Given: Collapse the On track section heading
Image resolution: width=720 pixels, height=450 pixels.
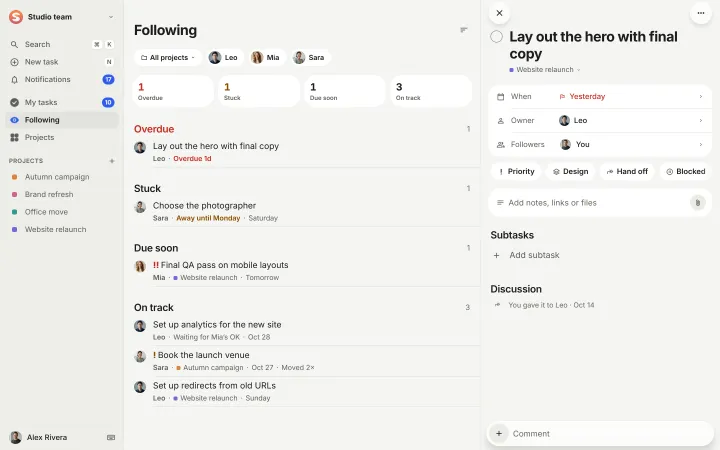Looking at the screenshot, I should (x=154, y=307).
